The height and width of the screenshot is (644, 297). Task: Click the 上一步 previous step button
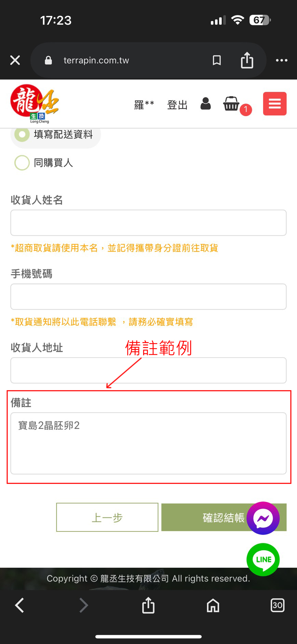tap(107, 517)
